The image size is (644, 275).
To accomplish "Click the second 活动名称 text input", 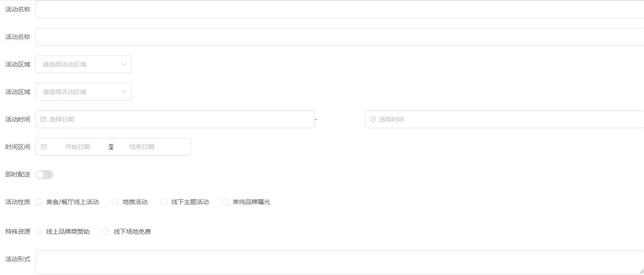I will coord(340,37).
